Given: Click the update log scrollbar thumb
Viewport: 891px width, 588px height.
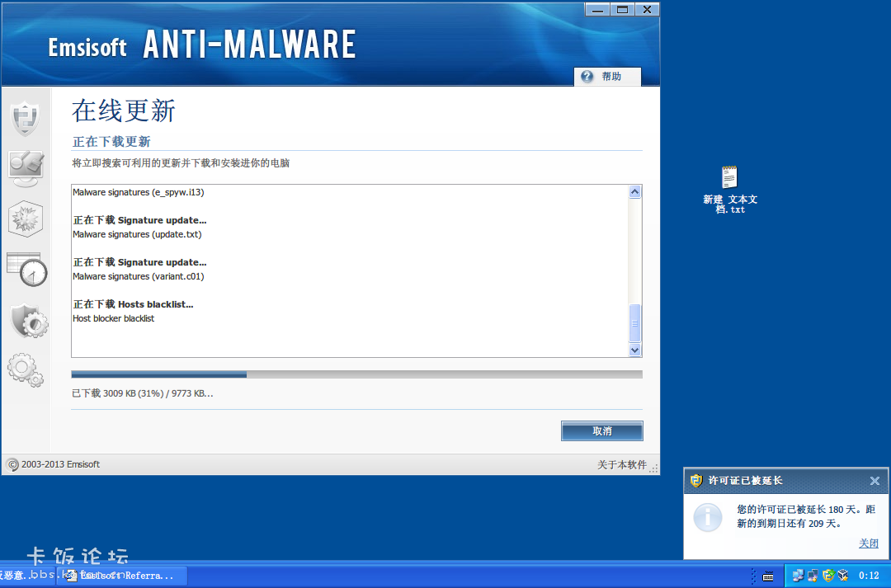Looking at the screenshot, I should coord(634,322).
